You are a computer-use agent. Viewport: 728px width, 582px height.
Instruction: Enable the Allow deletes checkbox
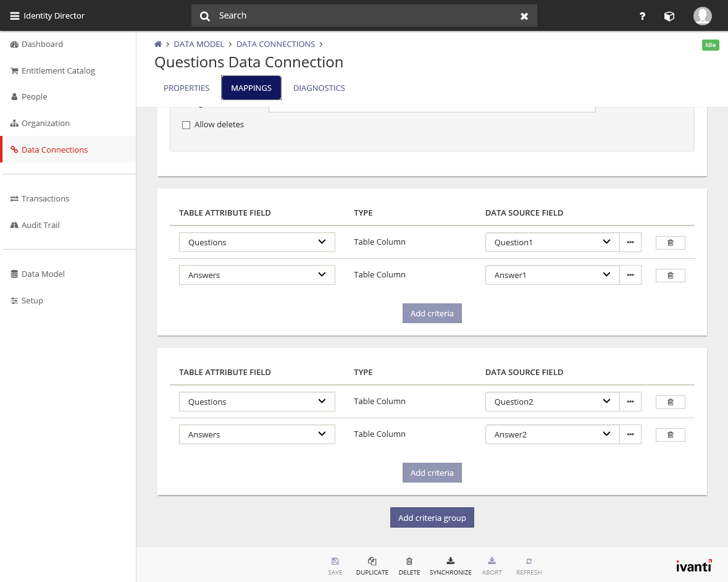[186, 125]
